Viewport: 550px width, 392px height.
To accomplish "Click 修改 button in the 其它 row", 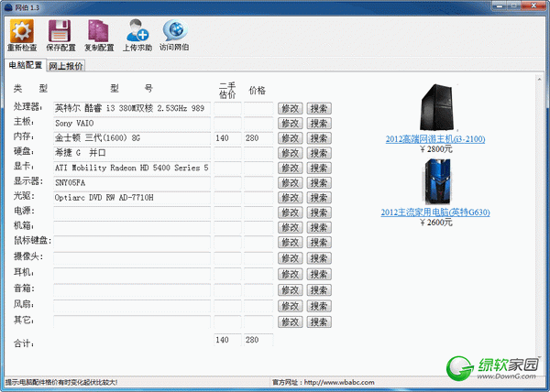I will pyautogui.click(x=290, y=321).
